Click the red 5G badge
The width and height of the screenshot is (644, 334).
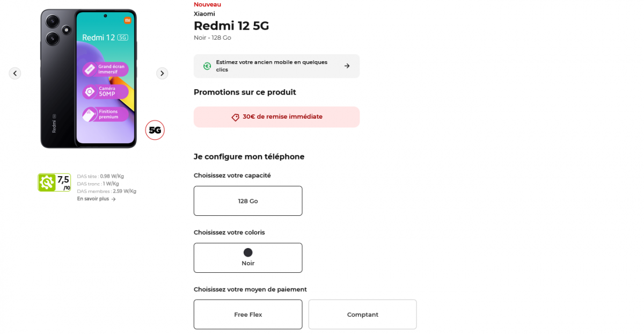(x=155, y=130)
